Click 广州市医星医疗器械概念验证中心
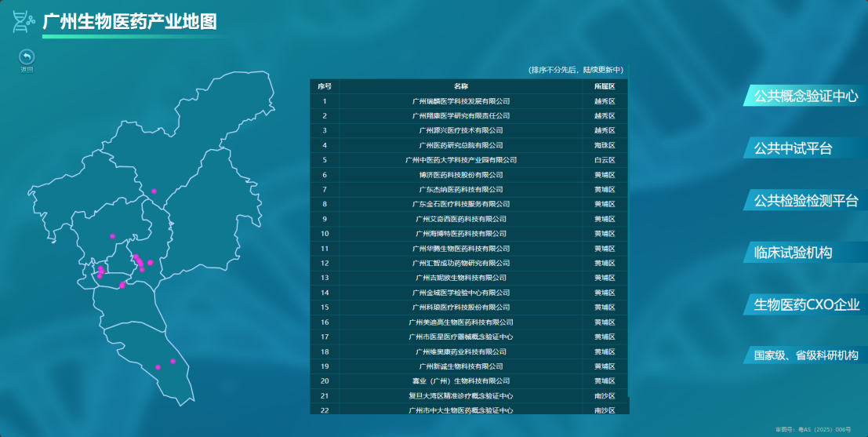This screenshot has width=868, height=437. (x=460, y=337)
